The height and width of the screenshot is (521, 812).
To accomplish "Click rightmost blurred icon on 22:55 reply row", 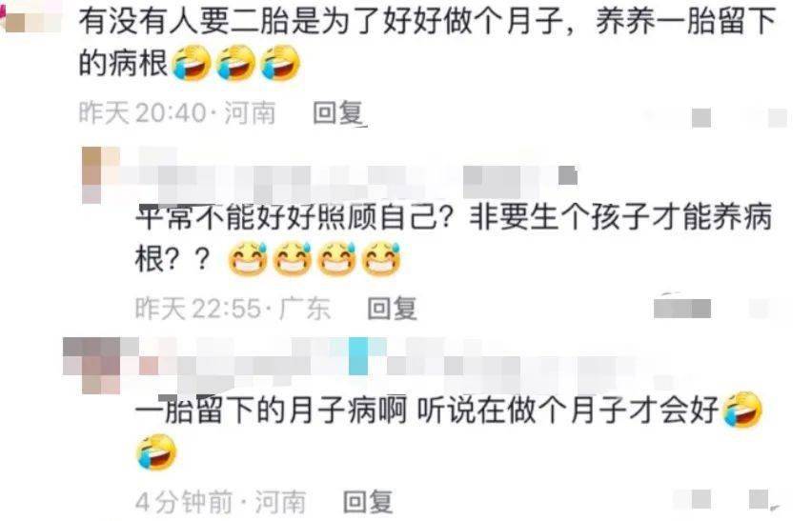I will point(759,309).
